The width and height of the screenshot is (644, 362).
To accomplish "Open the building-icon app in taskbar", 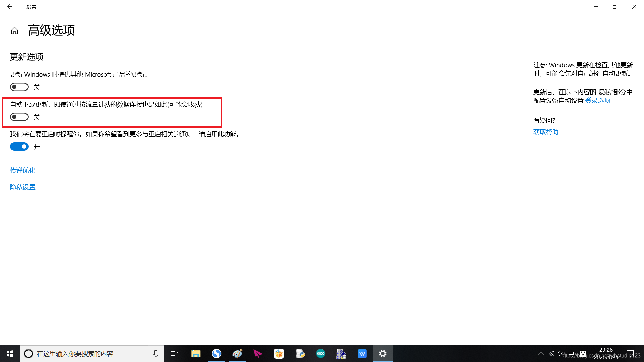I will 341,354.
